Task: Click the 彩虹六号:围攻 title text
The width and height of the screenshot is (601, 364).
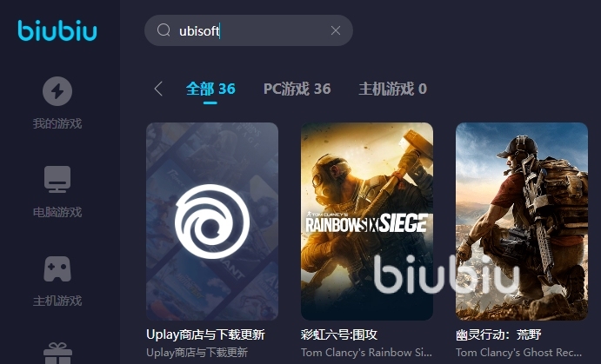Action: coord(339,334)
